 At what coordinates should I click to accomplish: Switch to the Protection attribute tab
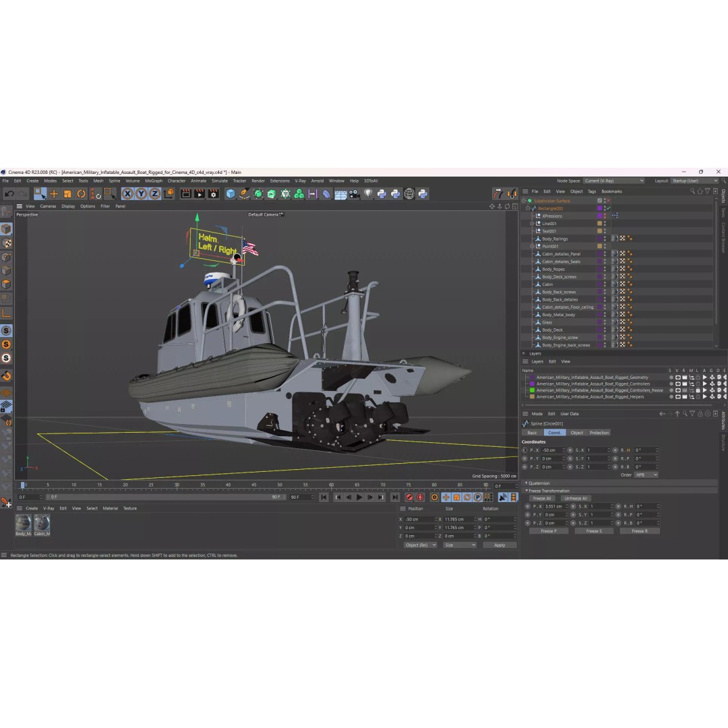pos(599,433)
